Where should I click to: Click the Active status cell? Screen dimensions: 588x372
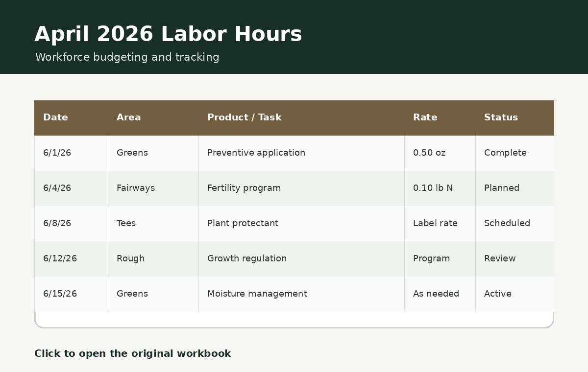point(514,294)
